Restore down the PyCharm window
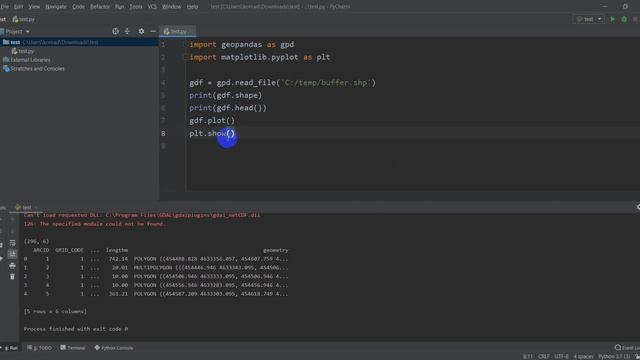 625,7
